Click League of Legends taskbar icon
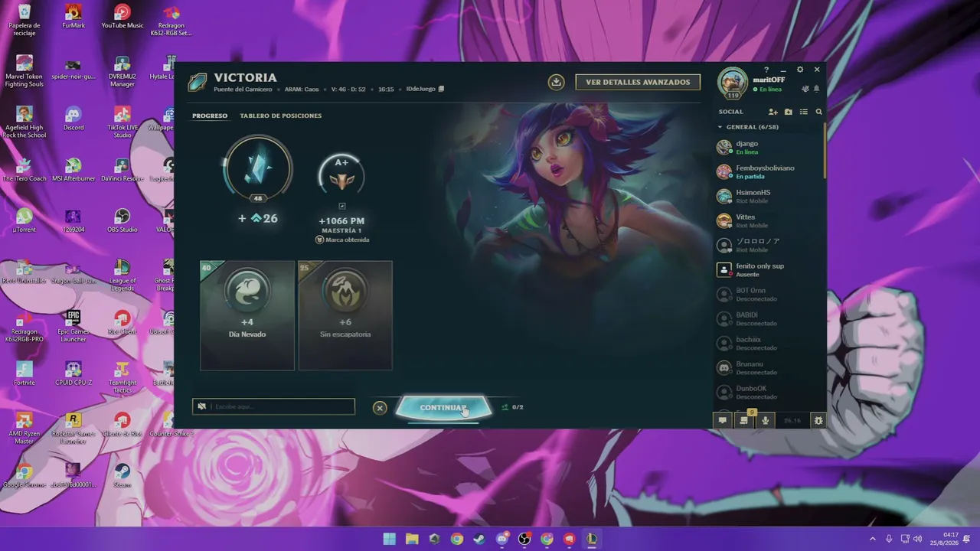Image resolution: width=980 pixels, height=551 pixels. click(x=592, y=539)
